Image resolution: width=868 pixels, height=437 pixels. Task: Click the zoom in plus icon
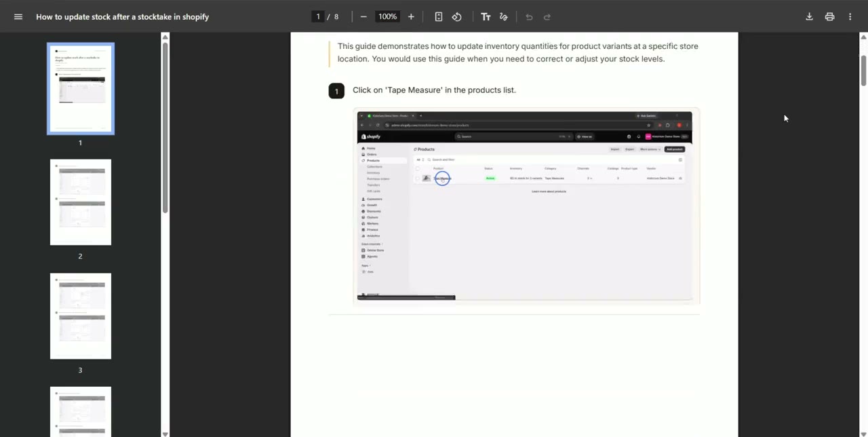click(411, 16)
